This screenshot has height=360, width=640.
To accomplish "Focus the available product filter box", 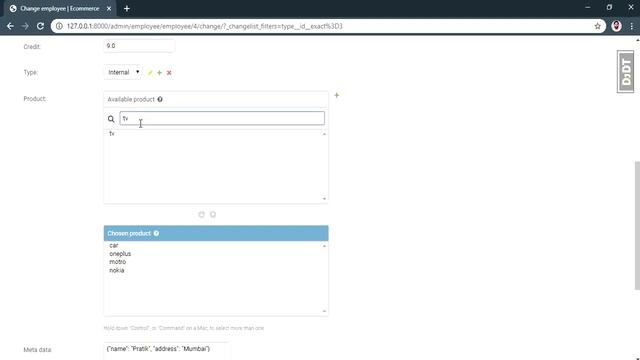I will point(222,118).
